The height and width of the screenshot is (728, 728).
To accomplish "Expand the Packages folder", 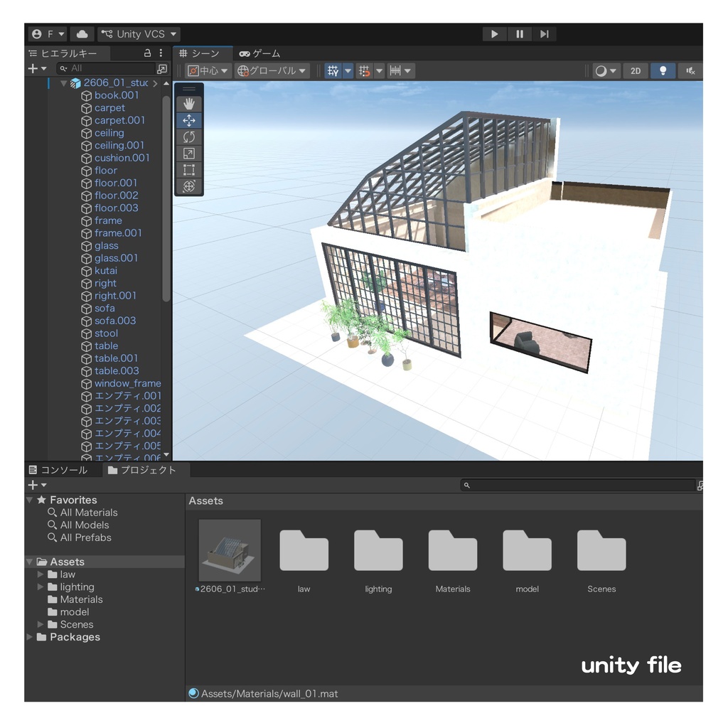I will coord(30,637).
